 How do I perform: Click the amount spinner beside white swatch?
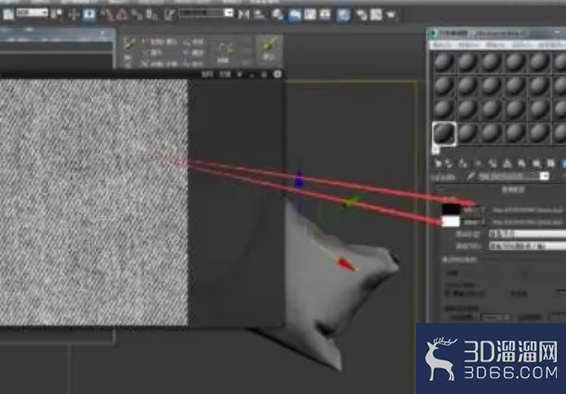474,223
